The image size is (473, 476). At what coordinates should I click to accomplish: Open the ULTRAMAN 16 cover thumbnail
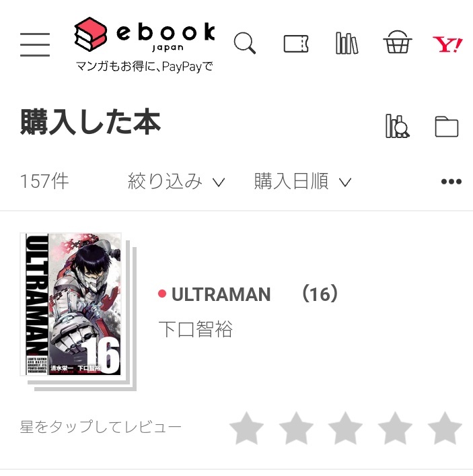(77, 311)
